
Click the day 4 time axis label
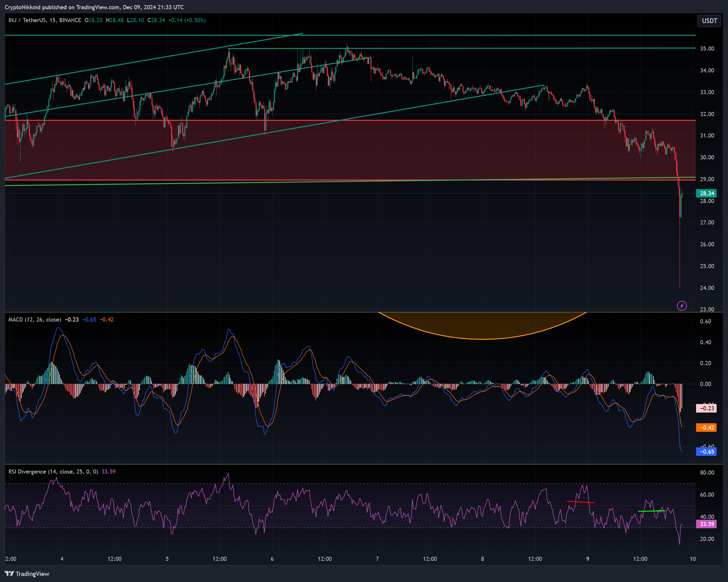(62, 559)
